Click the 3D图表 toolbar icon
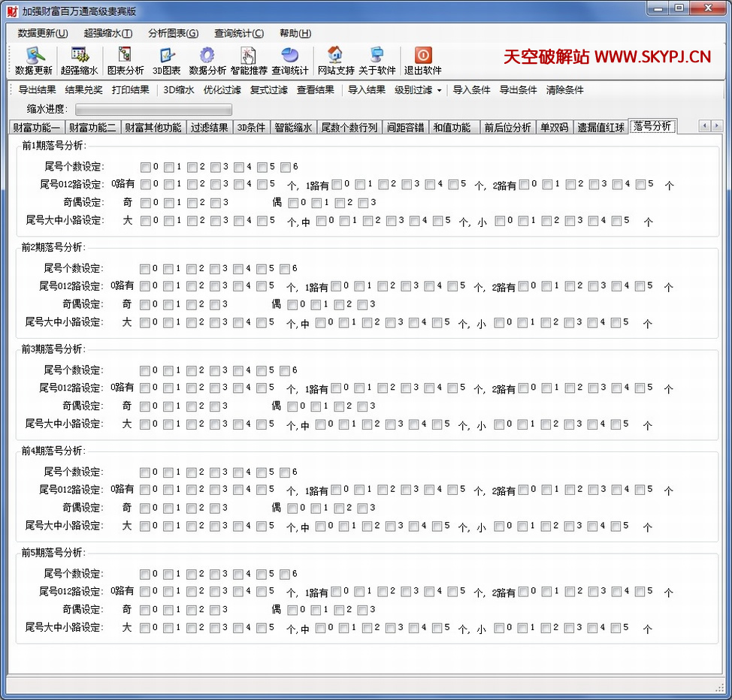Viewport: 732px width, 700px height. click(x=167, y=56)
